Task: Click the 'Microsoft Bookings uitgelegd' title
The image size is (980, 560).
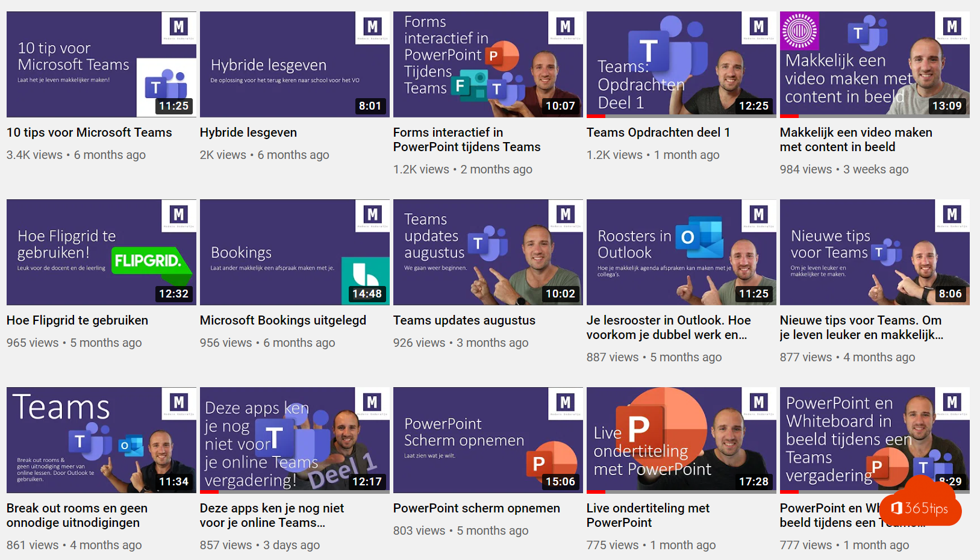Action: tap(283, 320)
